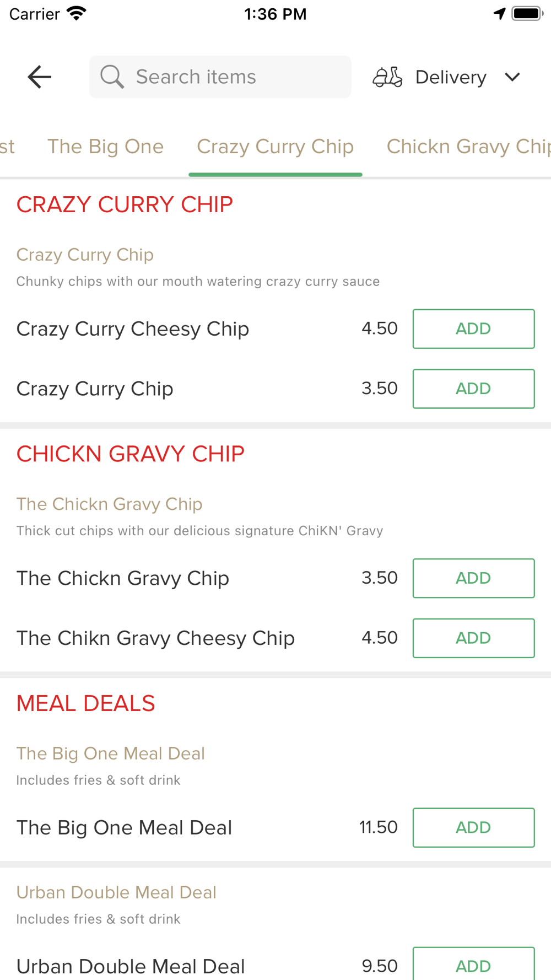Add the 3.50 Crazy Curry Chip

click(x=474, y=389)
